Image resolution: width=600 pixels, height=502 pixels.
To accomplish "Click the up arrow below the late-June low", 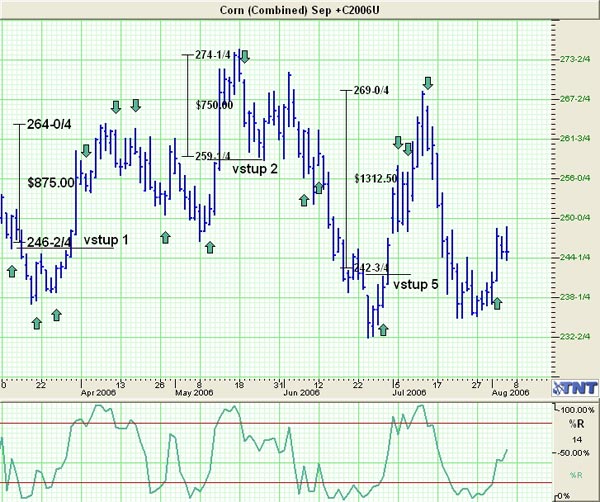I will (383, 329).
